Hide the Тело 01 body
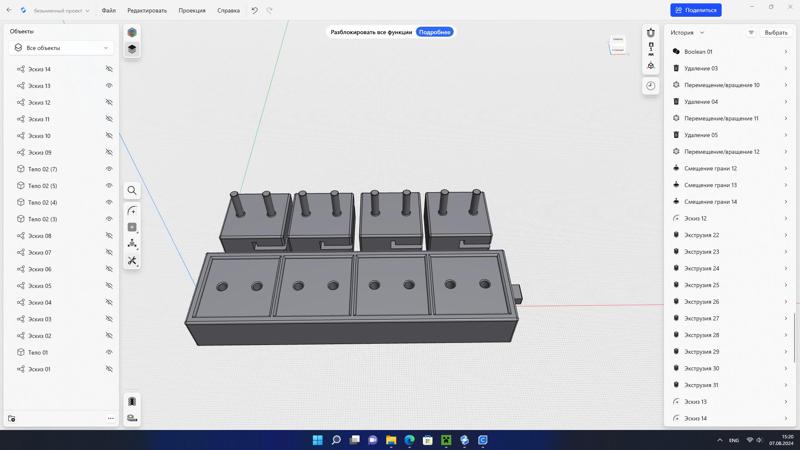Viewport: 800px width, 450px height. click(109, 353)
